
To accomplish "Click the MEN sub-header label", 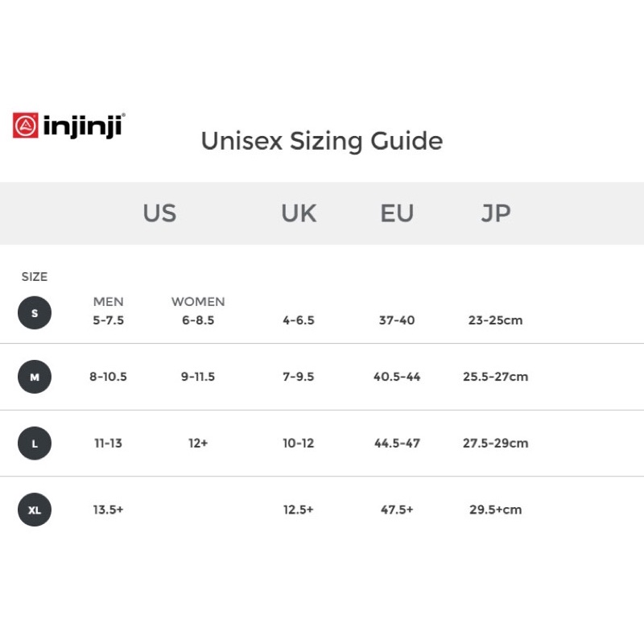I will 109,301.
